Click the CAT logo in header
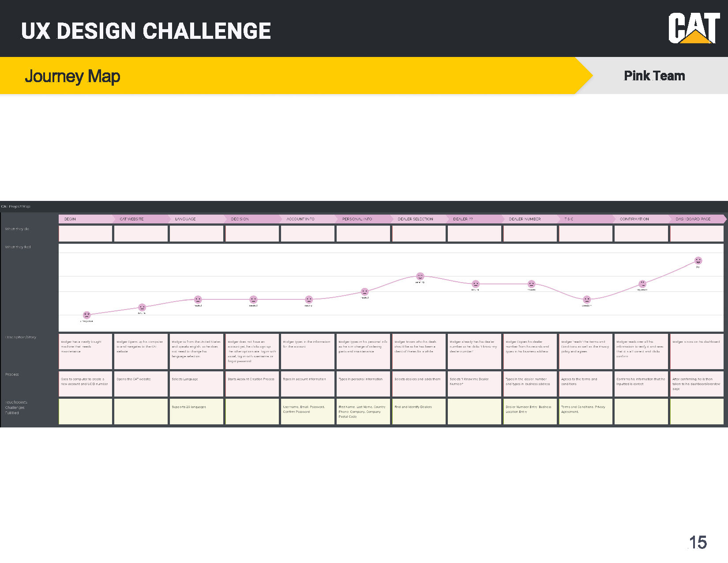728x563 pixels. click(x=694, y=28)
